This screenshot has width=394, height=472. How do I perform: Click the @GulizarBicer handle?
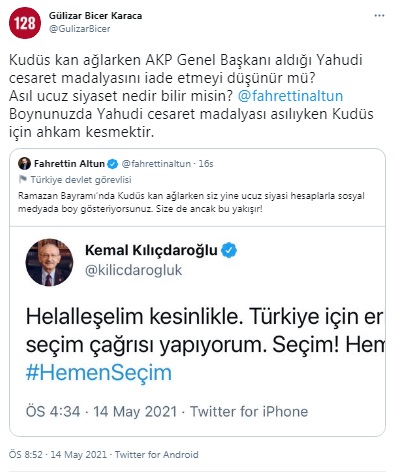click(80, 29)
